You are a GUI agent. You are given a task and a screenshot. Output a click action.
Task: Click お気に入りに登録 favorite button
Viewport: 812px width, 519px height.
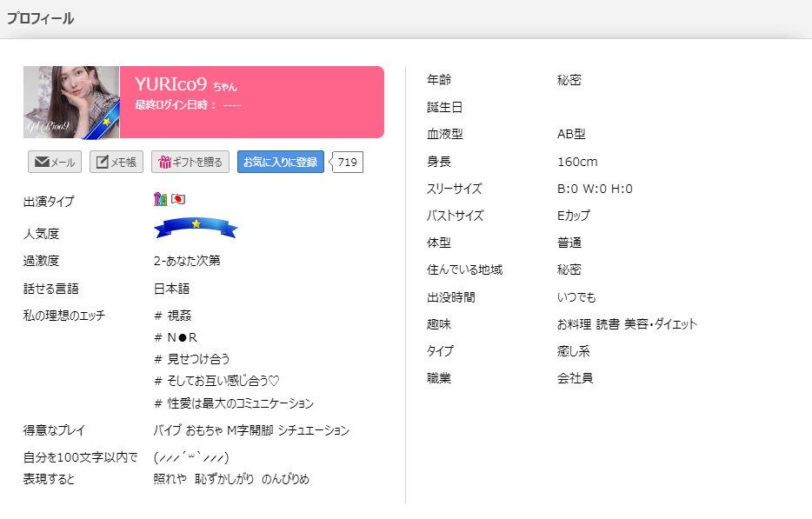[x=281, y=162]
